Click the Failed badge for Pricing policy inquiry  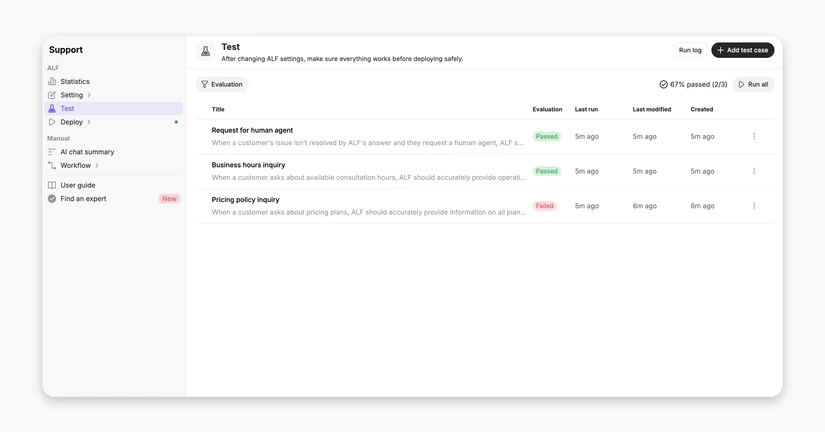click(x=545, y=206)
